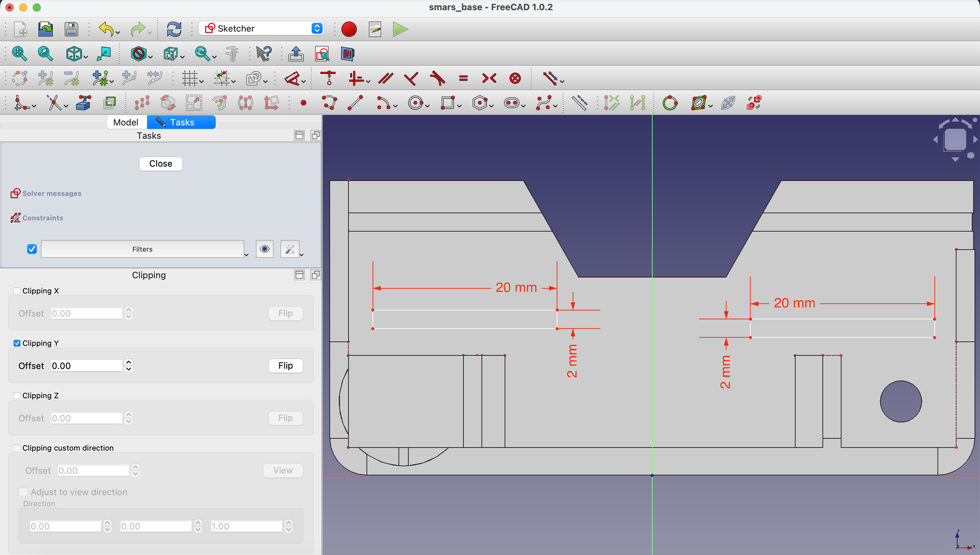980x555 pixels.
Task: Uncheck the Filters checkbox in Constraints
Action: [x=32, y=249]
